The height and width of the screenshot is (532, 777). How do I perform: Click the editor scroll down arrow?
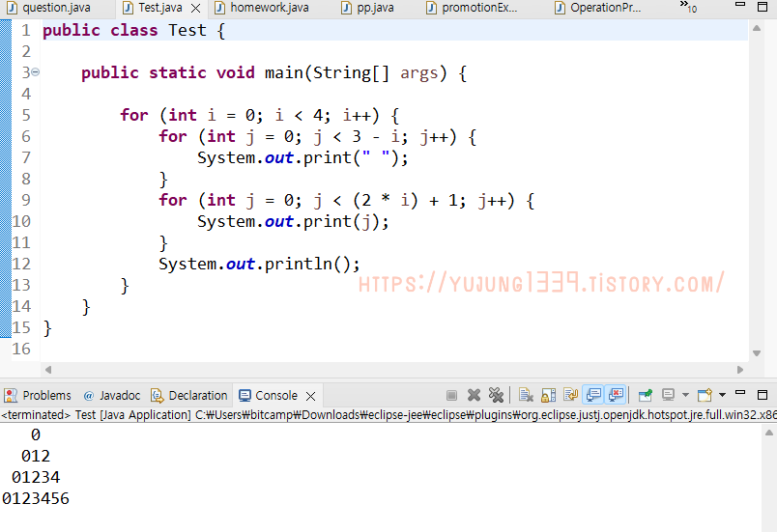pyautogui.click(x=757, y=353)
